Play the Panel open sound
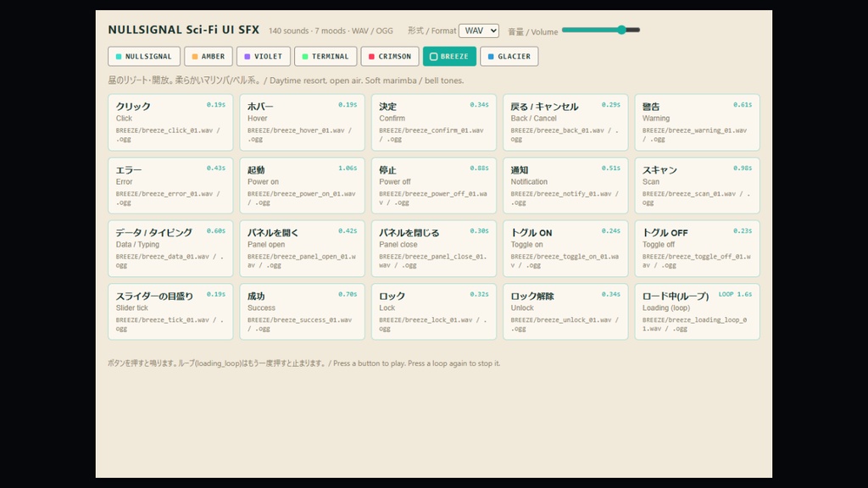868x488 pixels. (x=303, y=248)
